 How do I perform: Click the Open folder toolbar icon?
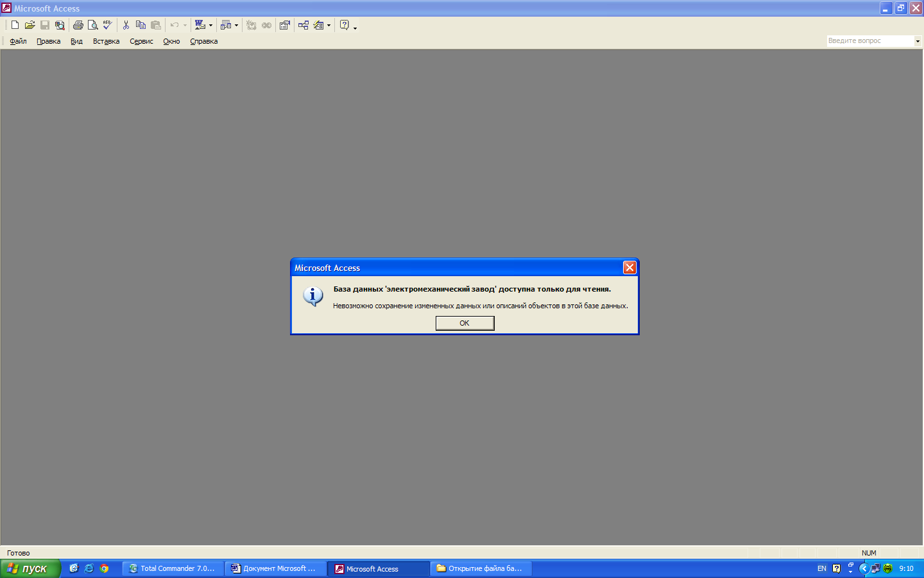tap(30, 25)
